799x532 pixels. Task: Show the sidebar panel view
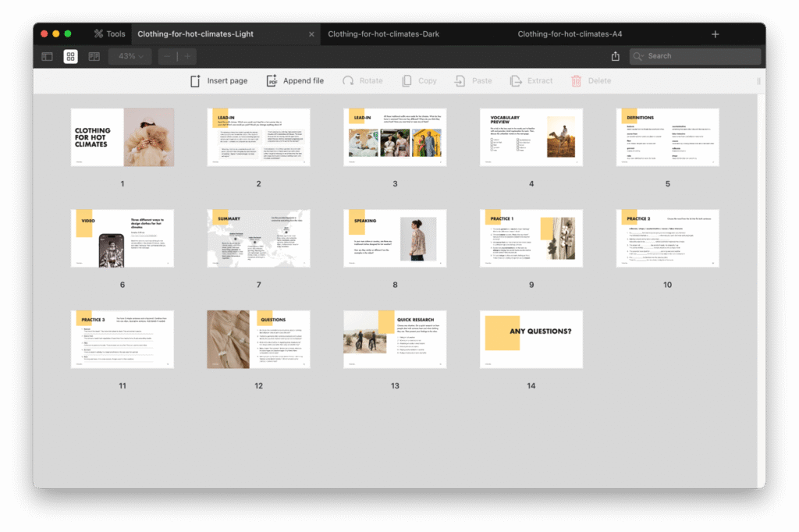coord(48,57)
